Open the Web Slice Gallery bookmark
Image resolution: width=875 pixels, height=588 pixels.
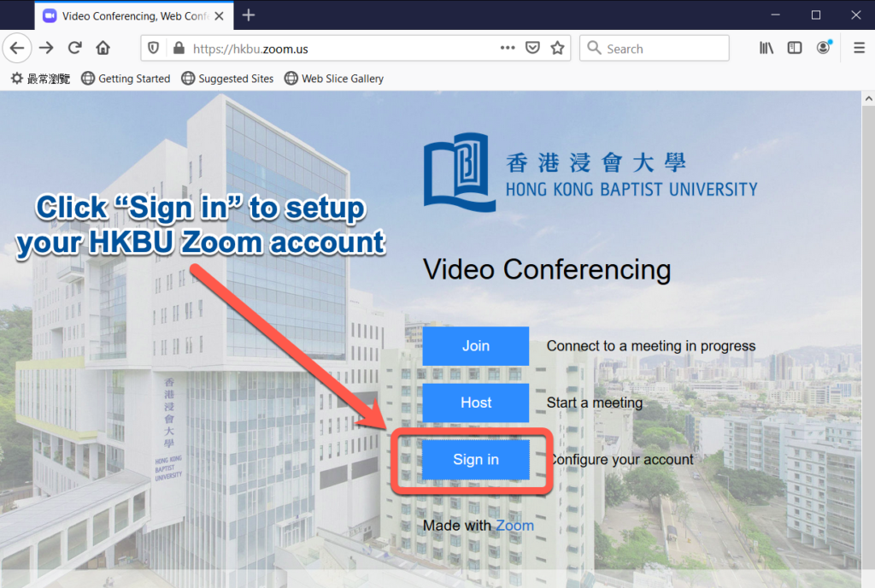pyautogui.click(x=334, y=79)
